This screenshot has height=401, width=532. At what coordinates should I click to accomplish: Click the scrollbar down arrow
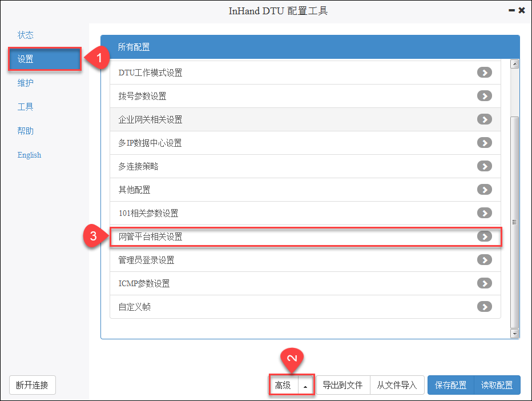click(515, 334)
